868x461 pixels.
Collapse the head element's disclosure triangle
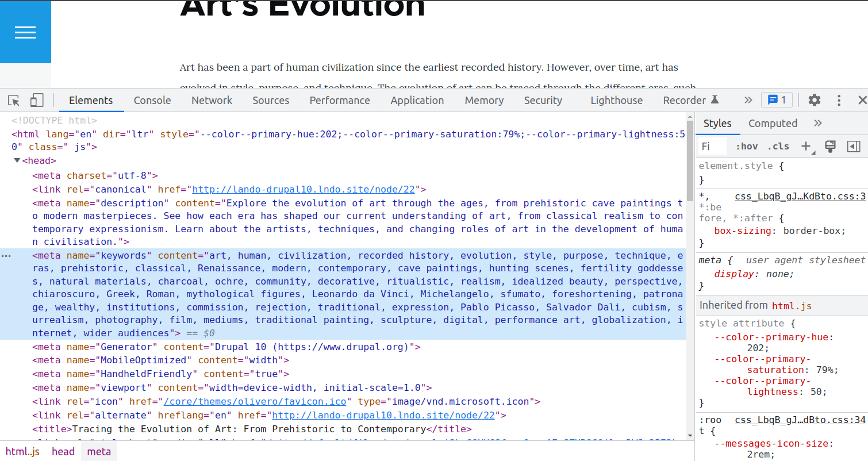pyautogui.click(x=17, y=160)
